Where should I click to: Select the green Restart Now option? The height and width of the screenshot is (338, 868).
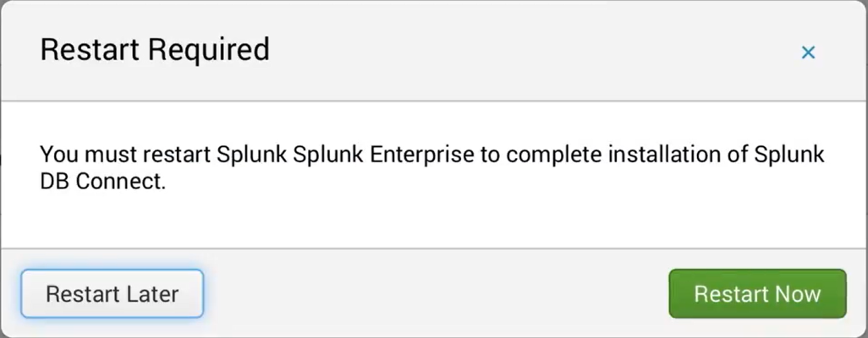pyautogui.click(x=757, y=294)
